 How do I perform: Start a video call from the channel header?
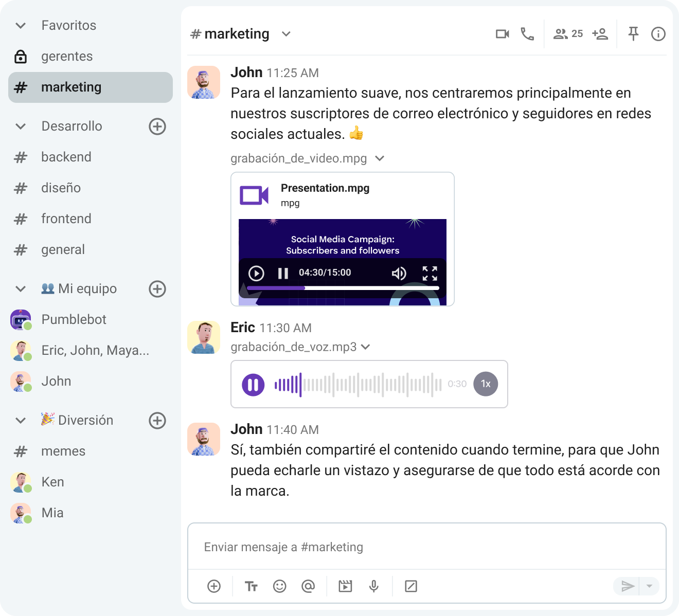pos(503,33)
